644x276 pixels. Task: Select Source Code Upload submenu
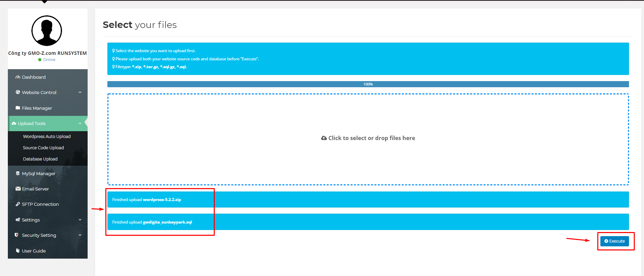click(43, 148)
